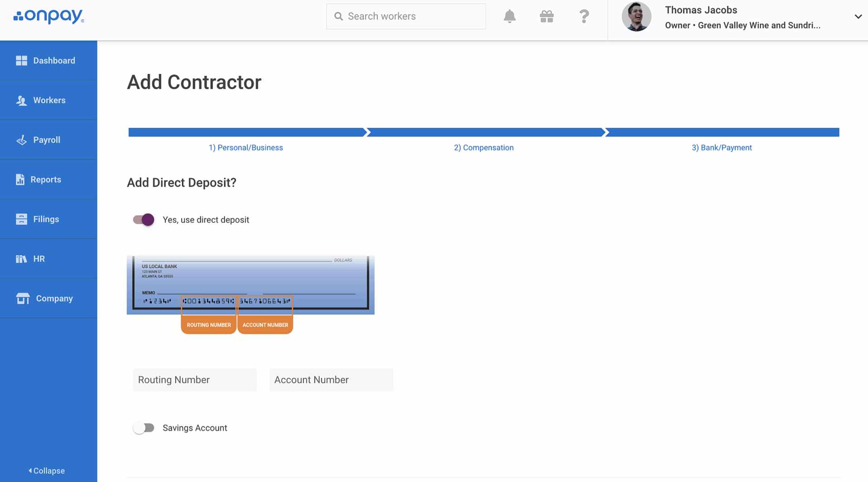Expand the user account dropdown arrow

pos(858,16)
